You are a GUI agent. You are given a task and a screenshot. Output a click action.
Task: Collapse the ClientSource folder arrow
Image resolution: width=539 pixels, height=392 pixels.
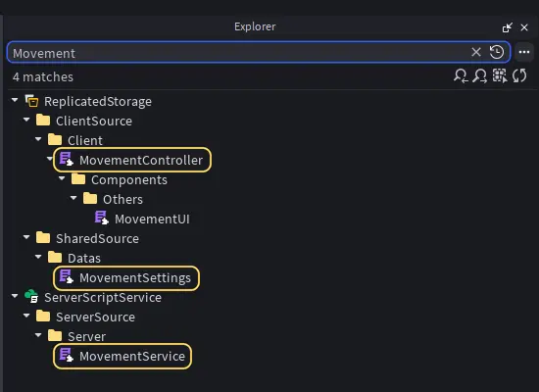click(26, 120)
